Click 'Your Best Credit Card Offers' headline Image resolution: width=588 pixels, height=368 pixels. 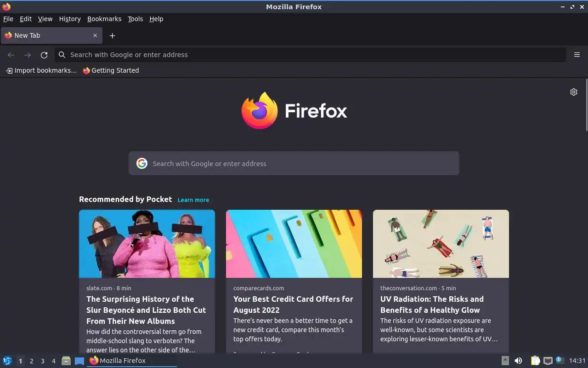tap(293, 305)
